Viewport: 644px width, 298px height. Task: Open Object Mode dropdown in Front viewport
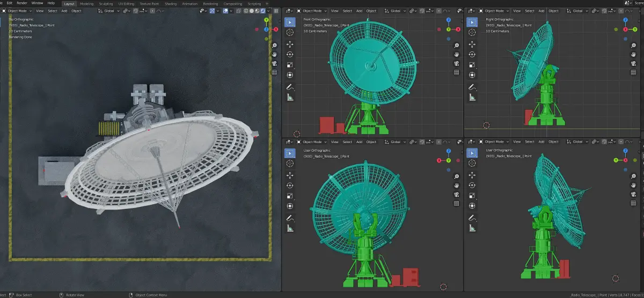point(311,11)
